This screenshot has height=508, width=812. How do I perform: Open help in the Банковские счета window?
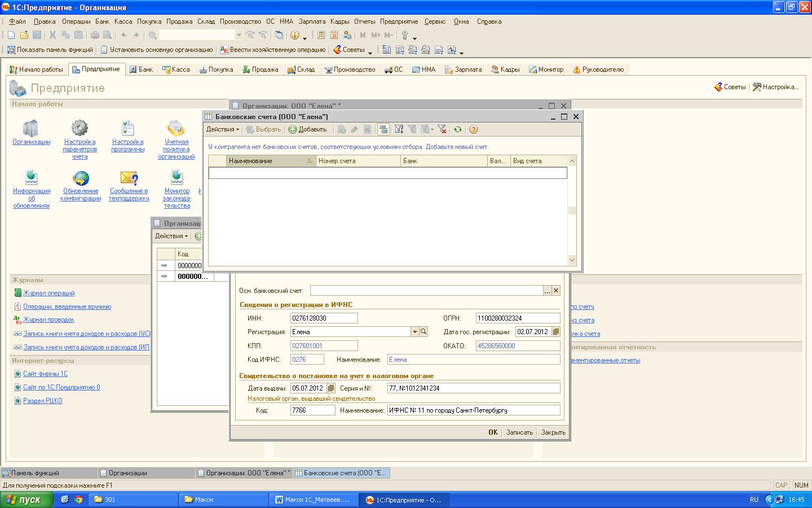pos(474,129)
